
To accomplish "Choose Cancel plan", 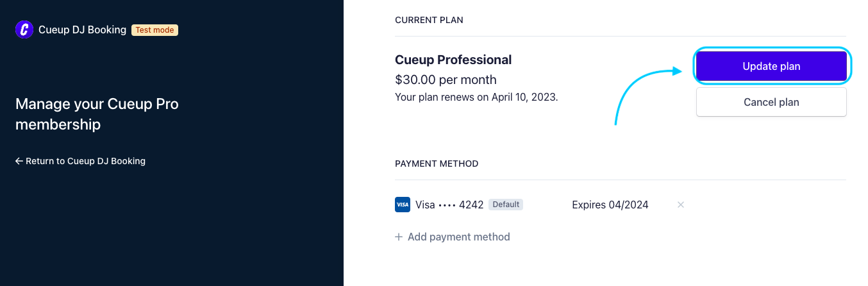I will [771, 102].
